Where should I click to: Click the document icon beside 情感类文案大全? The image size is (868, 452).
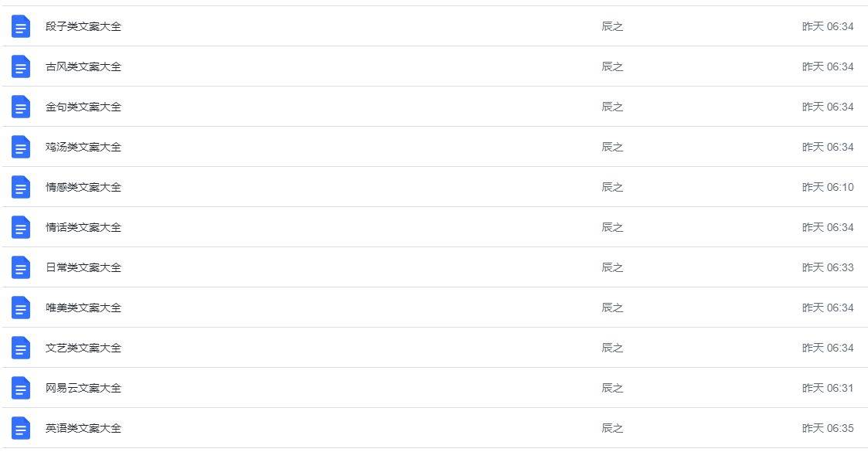(21, 187)
